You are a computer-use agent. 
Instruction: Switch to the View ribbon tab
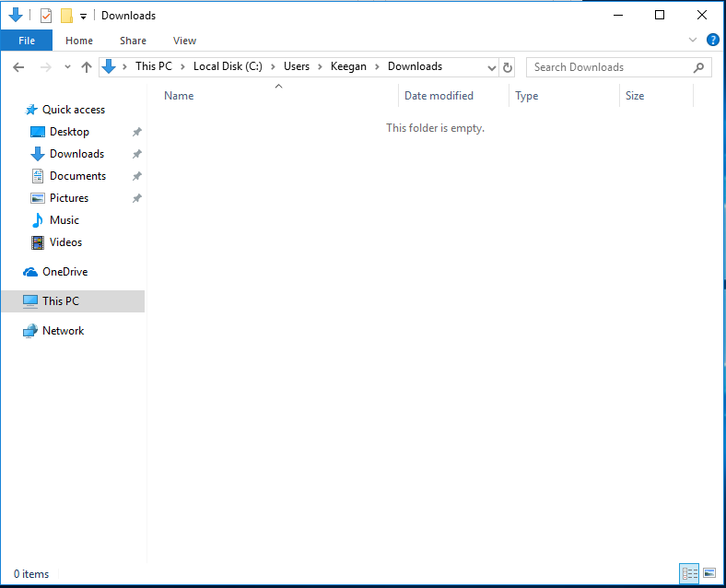[x=185, y=41]
